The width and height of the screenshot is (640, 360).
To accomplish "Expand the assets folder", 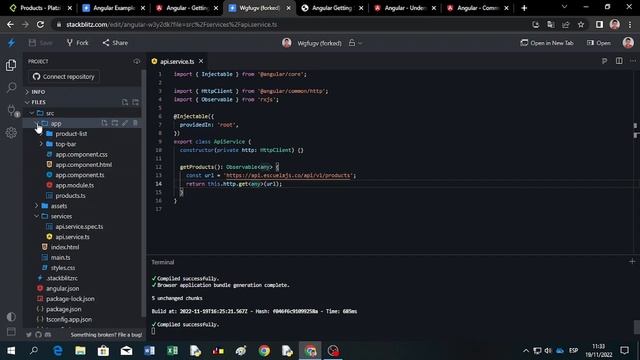I will [37, 206].
